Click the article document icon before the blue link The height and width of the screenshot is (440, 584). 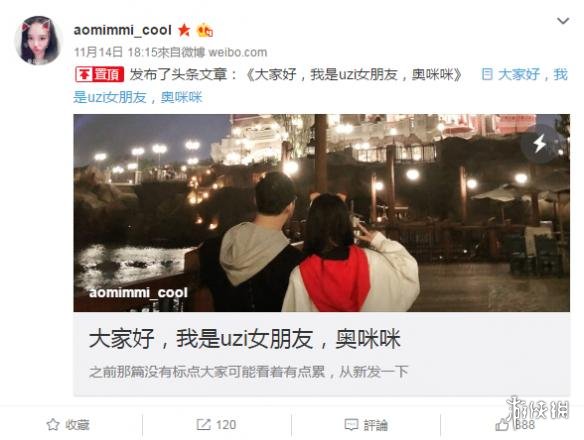coord(486,74)
